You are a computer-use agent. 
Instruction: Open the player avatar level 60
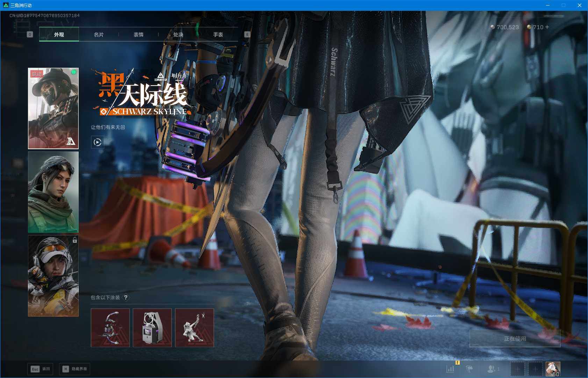553,369
